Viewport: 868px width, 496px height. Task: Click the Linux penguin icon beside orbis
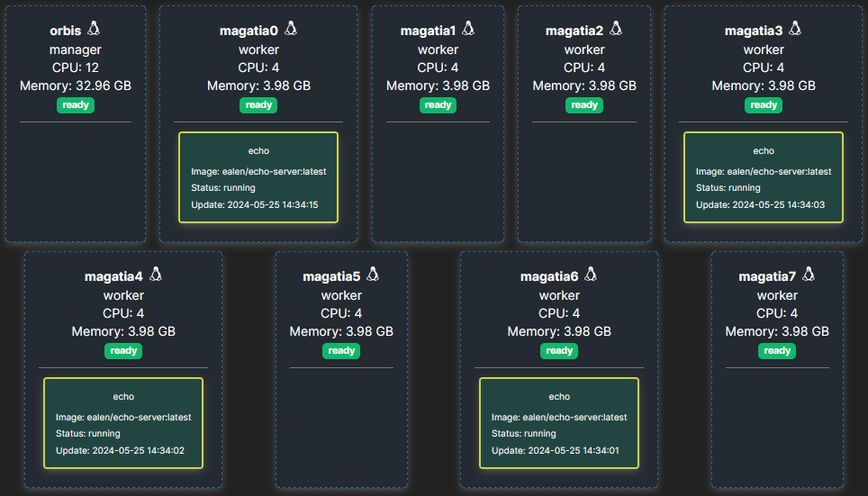(95, 29)
